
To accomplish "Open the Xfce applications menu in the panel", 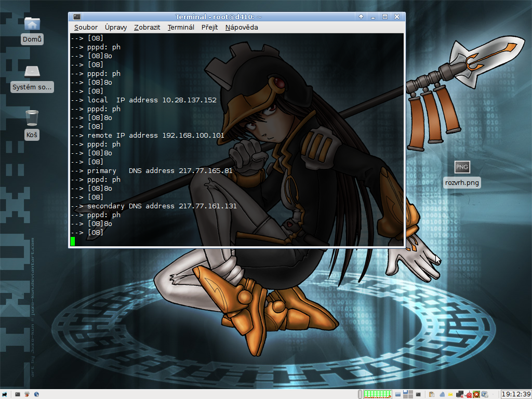I will click(x=4, y=394).
